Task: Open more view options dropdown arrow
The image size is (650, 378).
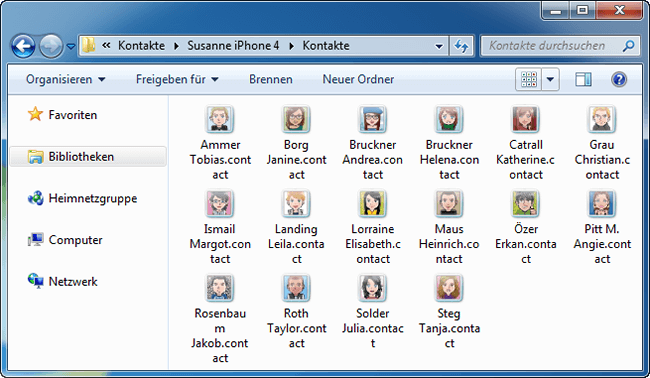Action: pos(550,79)
